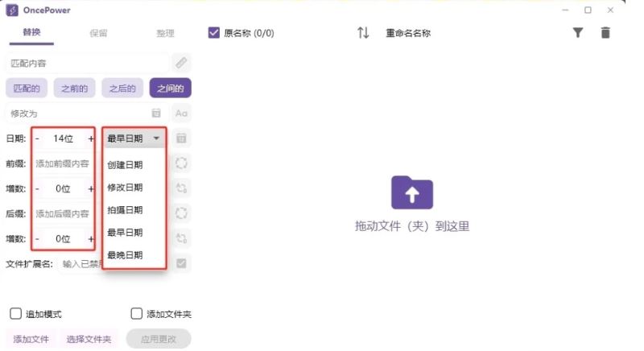Open the 整理 tab
This screenshot has height=351, width=644.
165,33
